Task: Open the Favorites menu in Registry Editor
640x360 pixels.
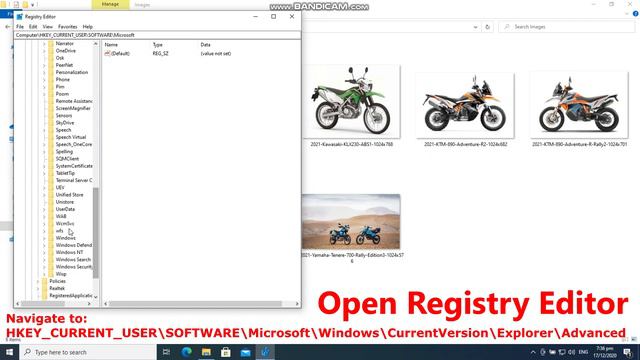Action: [67, 27]
